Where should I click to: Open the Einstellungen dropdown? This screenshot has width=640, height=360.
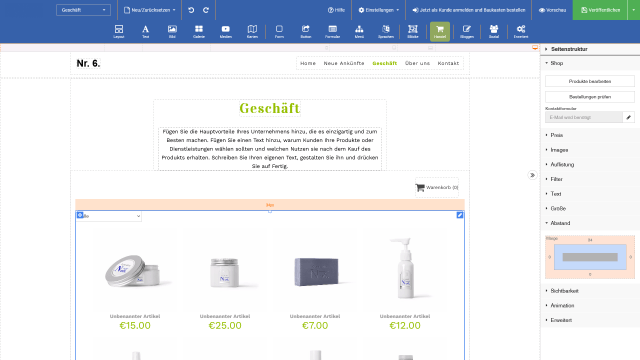tap(378, 10)
